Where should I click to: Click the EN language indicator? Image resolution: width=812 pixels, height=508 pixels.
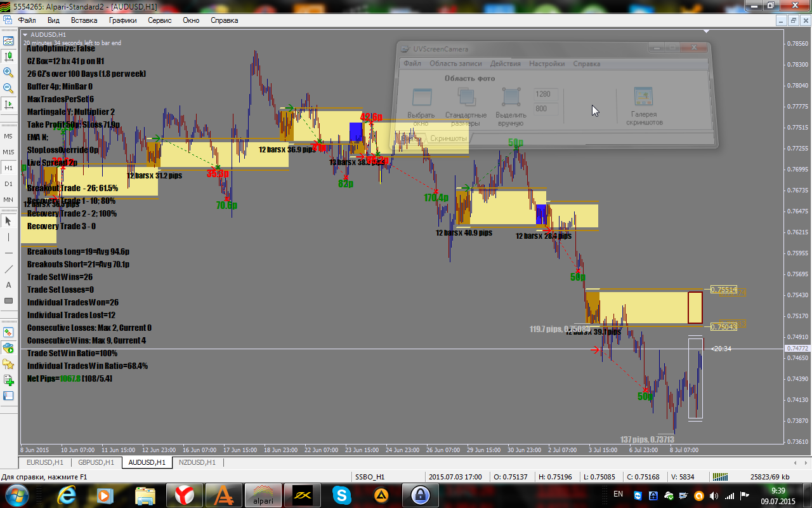(x=618, y=494)
